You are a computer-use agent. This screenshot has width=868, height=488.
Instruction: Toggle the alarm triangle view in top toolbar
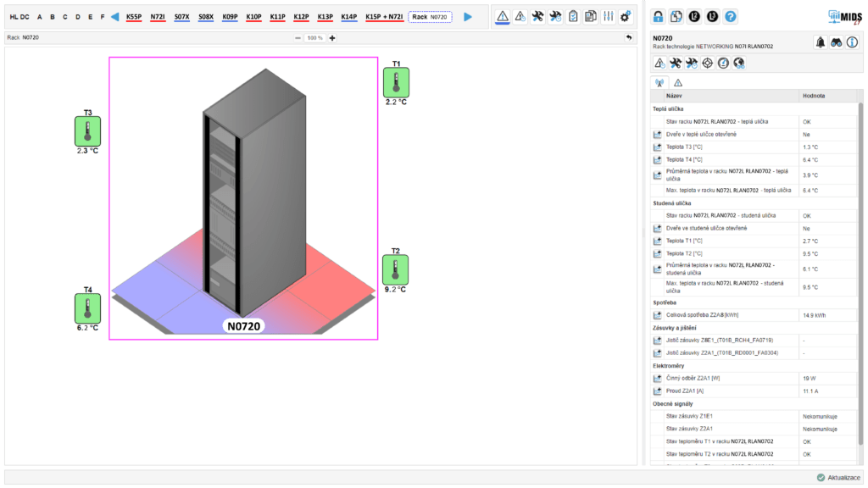pos(503,16)
